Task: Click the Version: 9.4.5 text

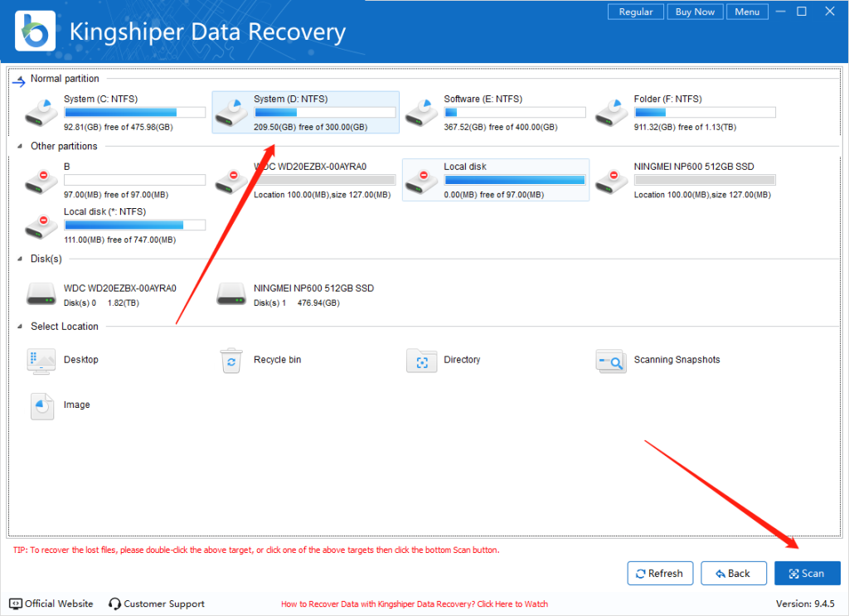Action: (x=805, y=604)
